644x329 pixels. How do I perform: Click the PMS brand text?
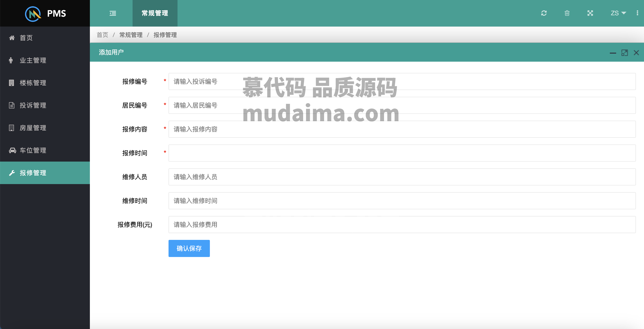[56, 14]
